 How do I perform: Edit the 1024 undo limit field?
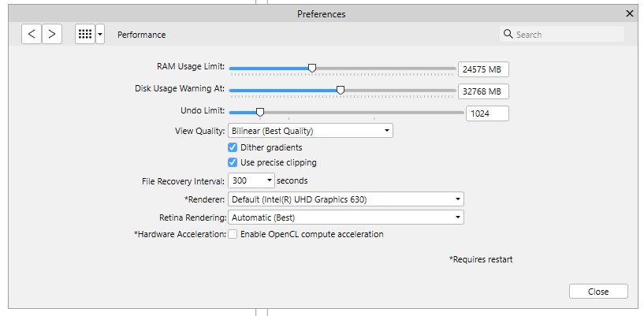click(487, 113)
